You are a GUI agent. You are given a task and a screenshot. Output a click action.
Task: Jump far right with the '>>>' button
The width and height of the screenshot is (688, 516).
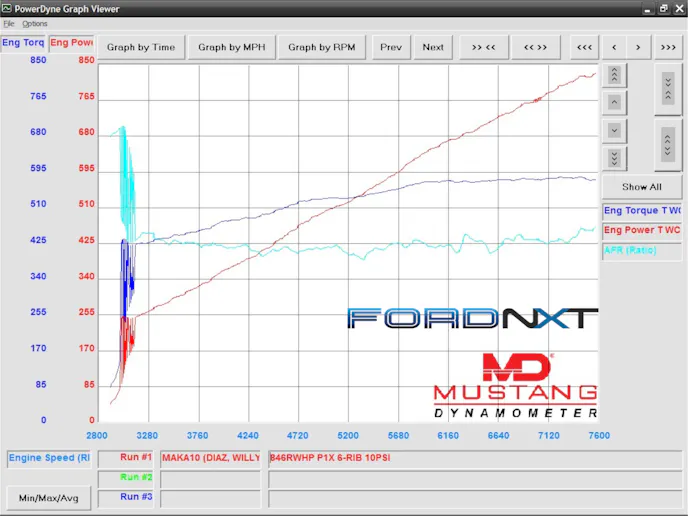coord(668,47)
